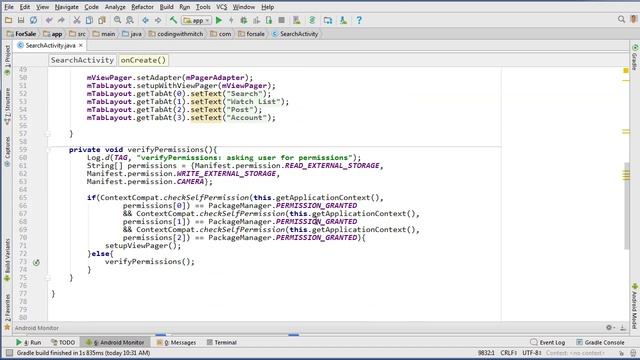The width and height of the screenshot is (640, 360).
Task: Click the CRLF line separator selector
Action: tap(509, 353)
